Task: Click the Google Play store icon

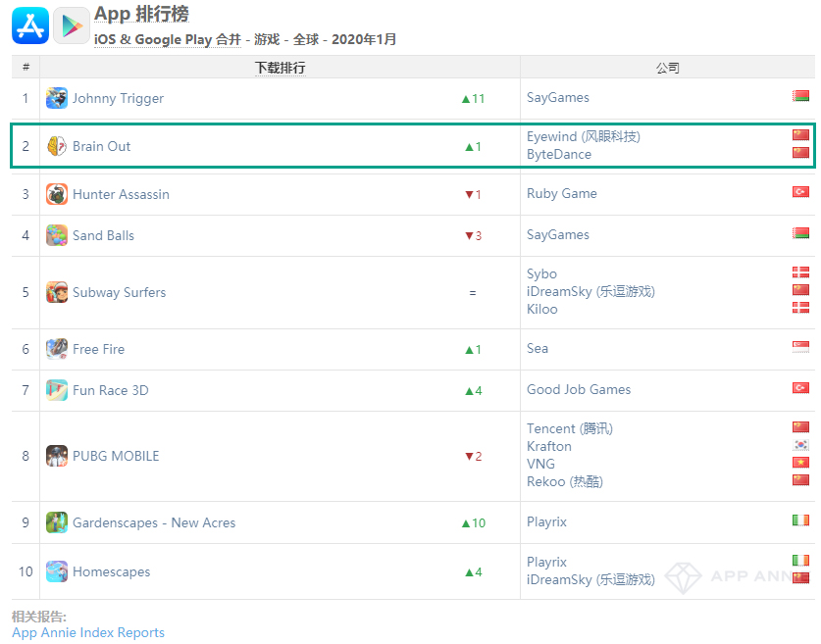Action: (72, 25)
